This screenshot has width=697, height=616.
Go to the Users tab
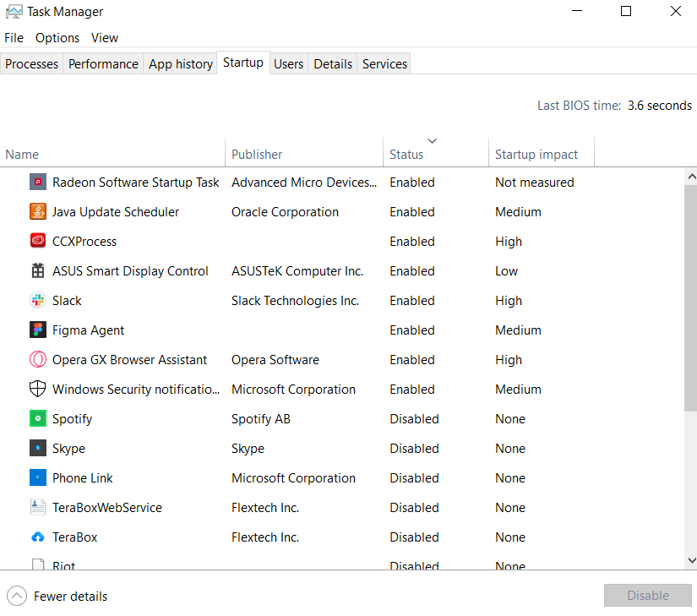point(288,64)
